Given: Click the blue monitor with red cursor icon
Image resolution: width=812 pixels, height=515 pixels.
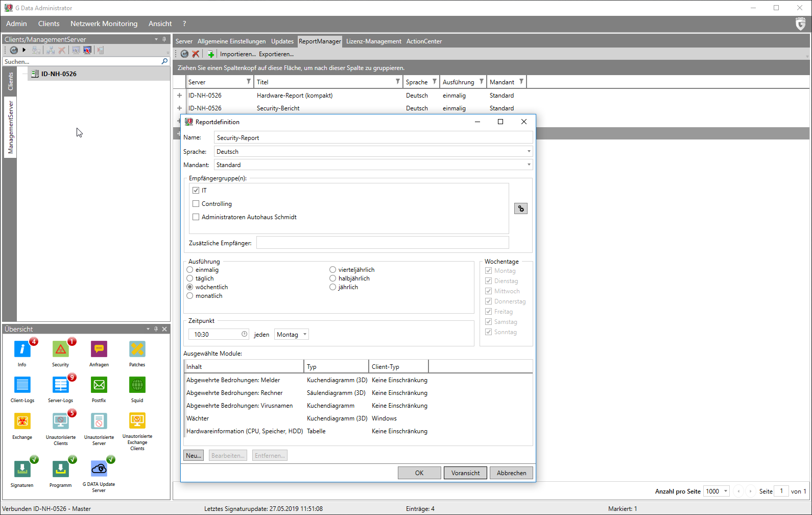Looking at the screenshot, I should pyautogui.click(x=87, y=50).
